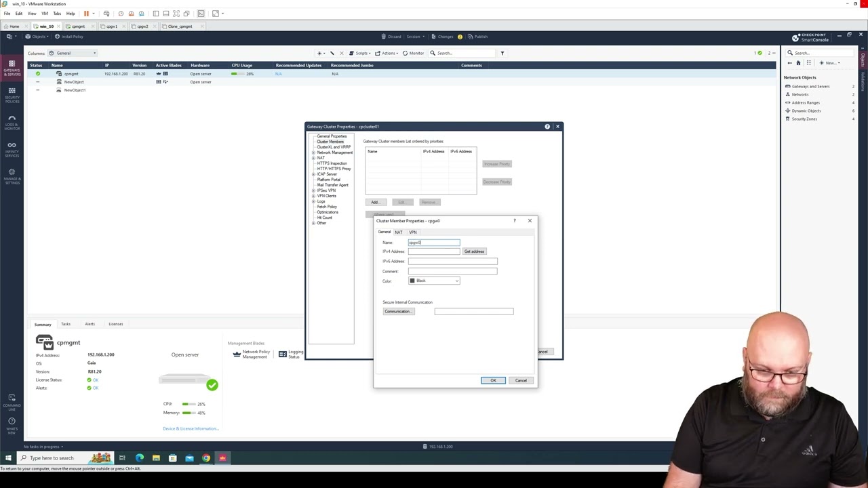The width and height of the screenshot is (868, 488).
Task: Open Columns General dropdown
Action: 73,53
